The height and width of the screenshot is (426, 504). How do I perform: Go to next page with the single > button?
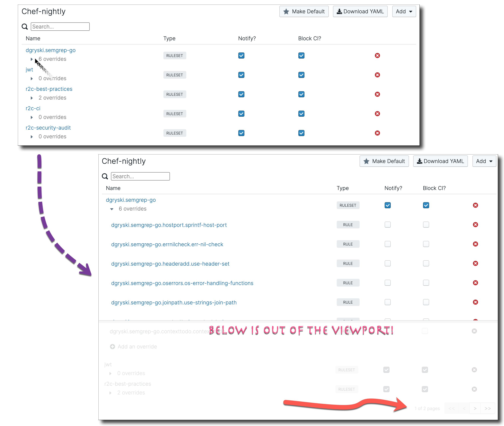(x=475, y=408)
